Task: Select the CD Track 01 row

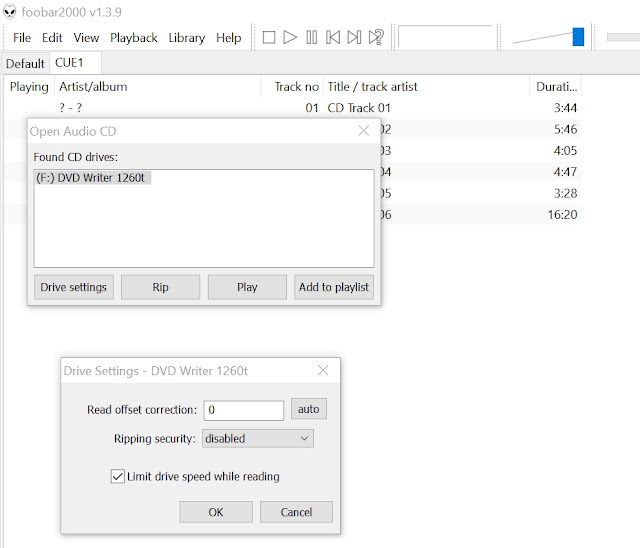Action: pos(293,108)
